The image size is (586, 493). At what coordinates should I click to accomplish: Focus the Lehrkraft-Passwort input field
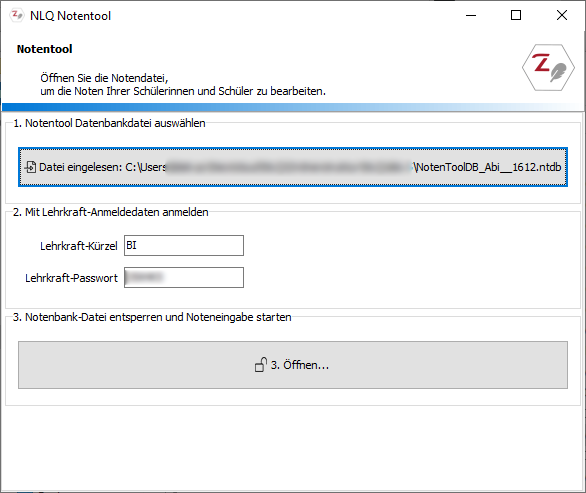click(x=184, y=277)
